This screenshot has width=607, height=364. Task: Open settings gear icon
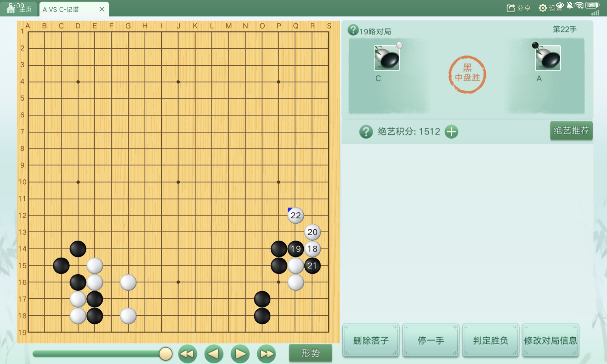pyautogui.click(x=543, y=8)
